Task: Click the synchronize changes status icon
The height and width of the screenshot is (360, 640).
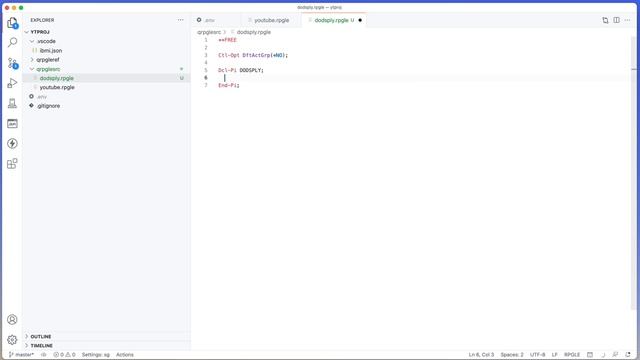Action: click(44, 355)
